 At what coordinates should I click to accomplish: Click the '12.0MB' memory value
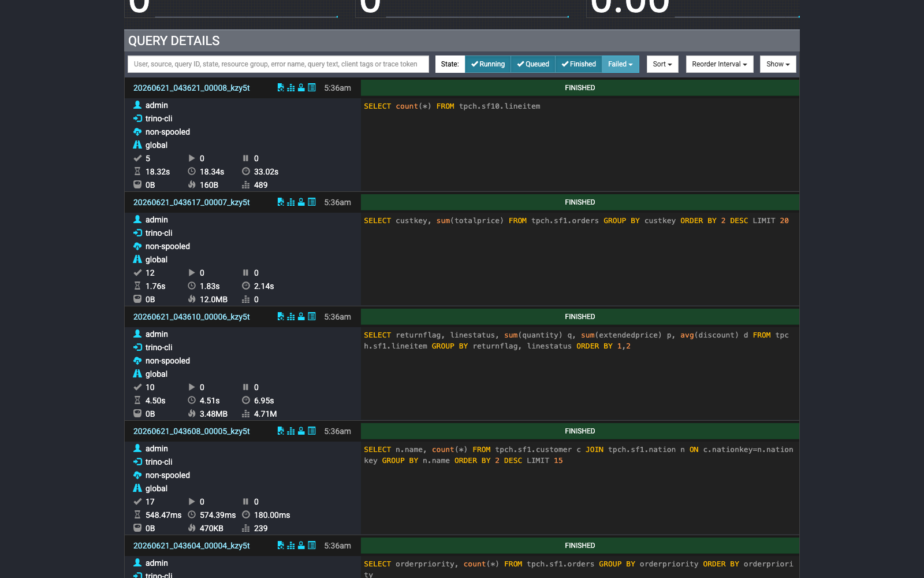214,299
